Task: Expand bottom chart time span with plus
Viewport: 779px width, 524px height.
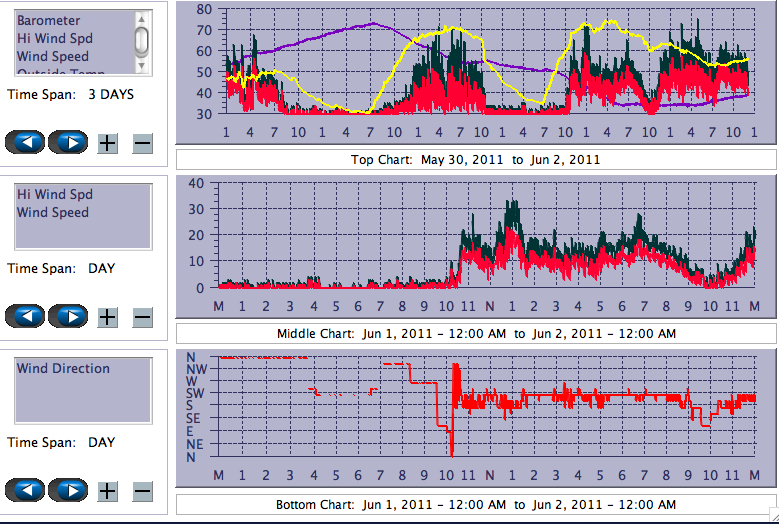Action: tap(108, 491)
